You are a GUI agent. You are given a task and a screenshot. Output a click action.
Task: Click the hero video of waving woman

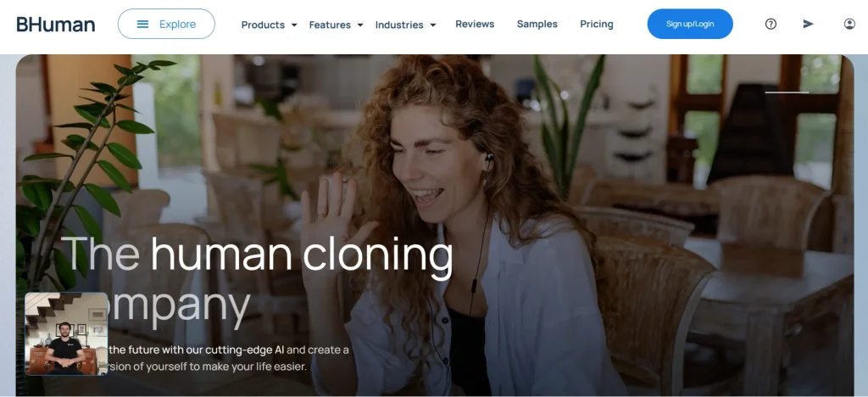pyautogui.click(x=435, y=225)
